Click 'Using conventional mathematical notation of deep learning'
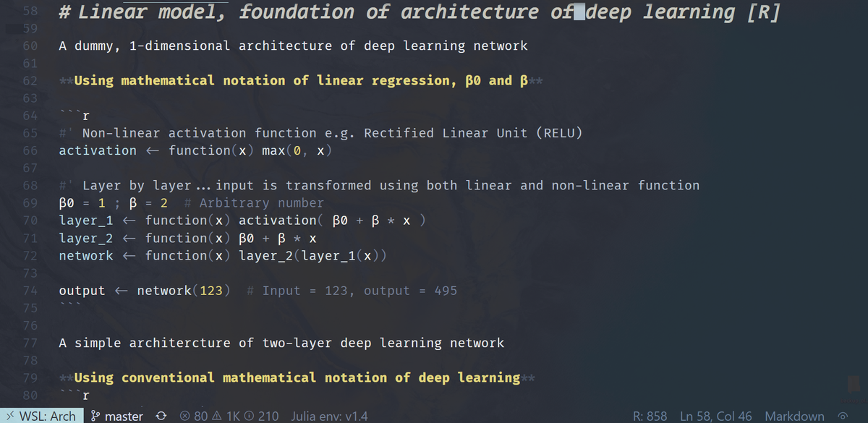The height and width of the screenshot is (423, 868). point(297,377)
